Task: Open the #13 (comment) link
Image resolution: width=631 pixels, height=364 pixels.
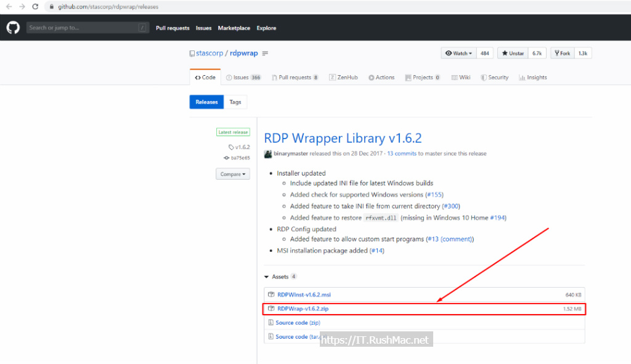Action: (x=450, y=240)
